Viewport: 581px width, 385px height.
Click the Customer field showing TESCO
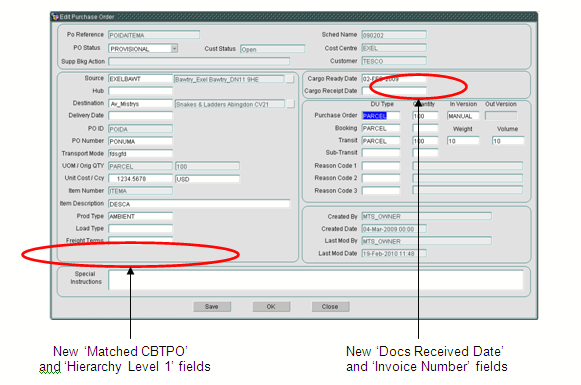point(394,61)
